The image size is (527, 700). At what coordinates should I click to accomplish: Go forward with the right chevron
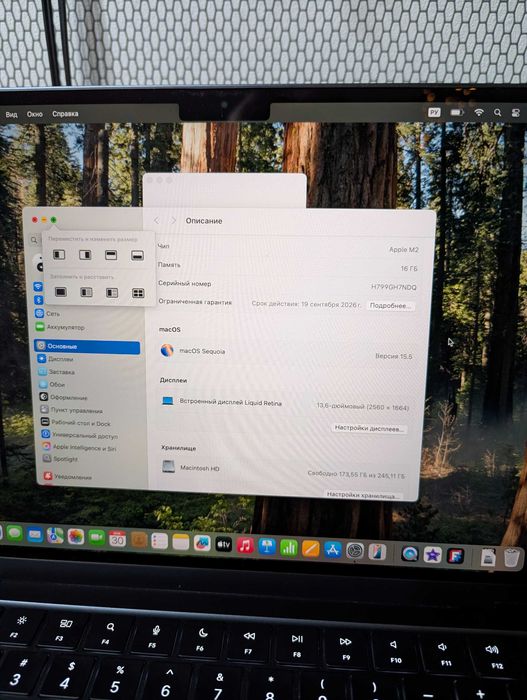[x=174, y=221]
